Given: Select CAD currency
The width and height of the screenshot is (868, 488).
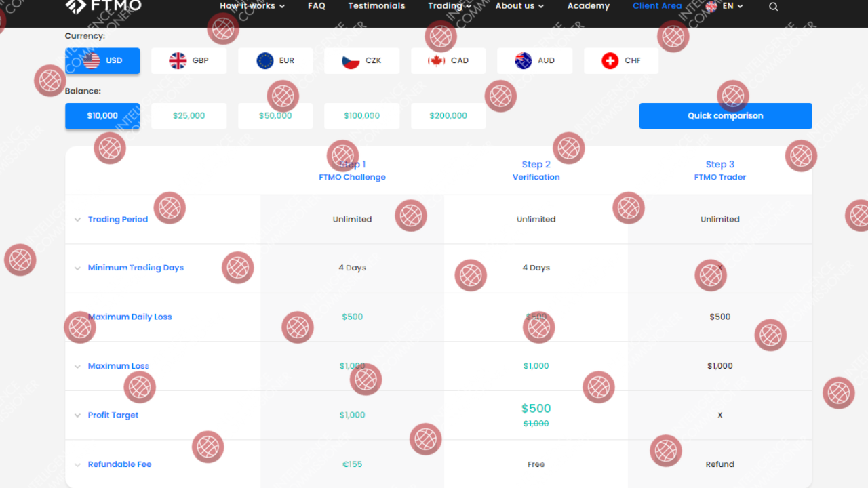Looking at the screenshot, I should pyautogui.click(x=448, y=60).
